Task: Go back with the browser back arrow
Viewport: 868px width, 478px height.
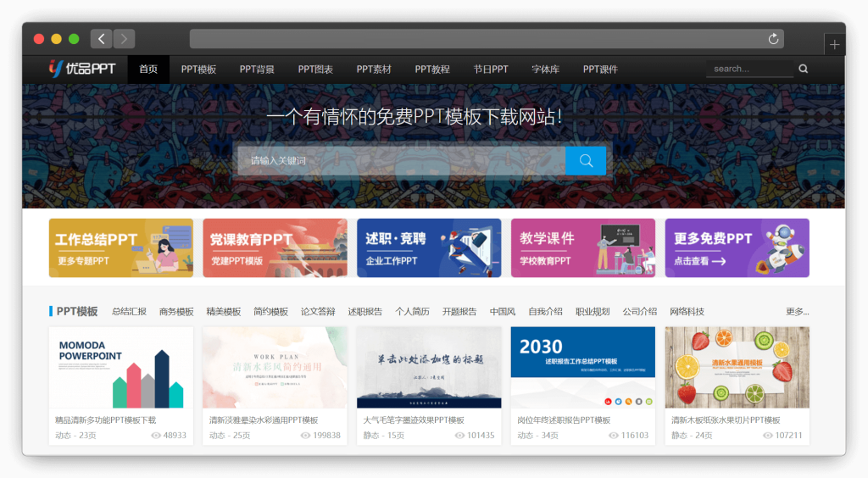Action: (x=102, y=39)
